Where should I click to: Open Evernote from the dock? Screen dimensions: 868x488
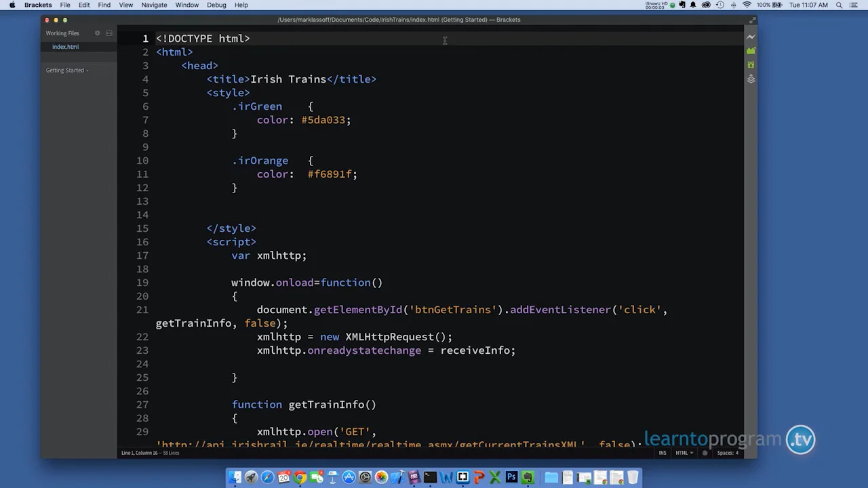(528, 477)
